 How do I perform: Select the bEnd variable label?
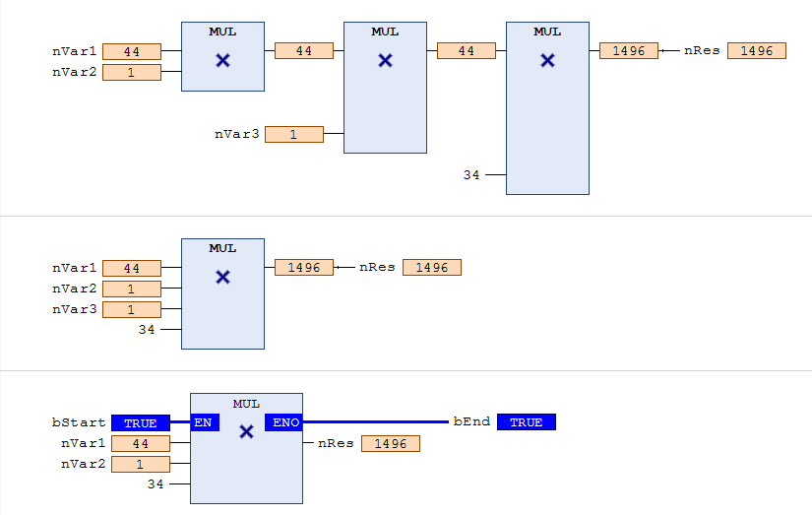471,421
